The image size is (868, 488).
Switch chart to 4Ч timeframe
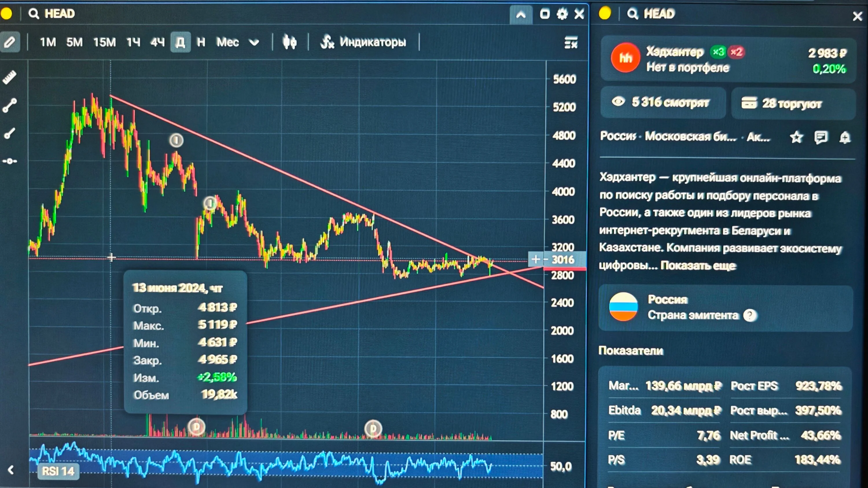coord(158,42)
